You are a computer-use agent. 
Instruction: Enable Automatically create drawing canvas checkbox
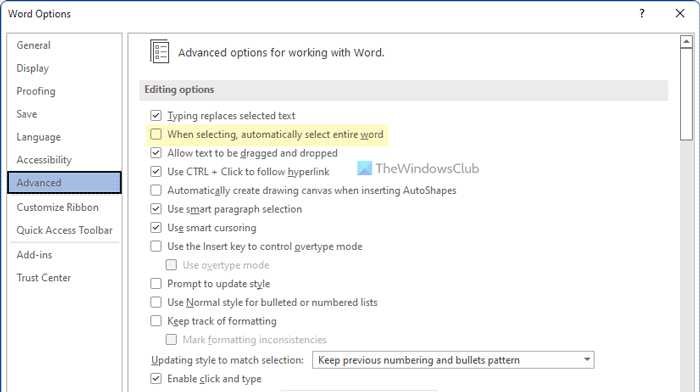pyautogui.click(x=156, y=190)
